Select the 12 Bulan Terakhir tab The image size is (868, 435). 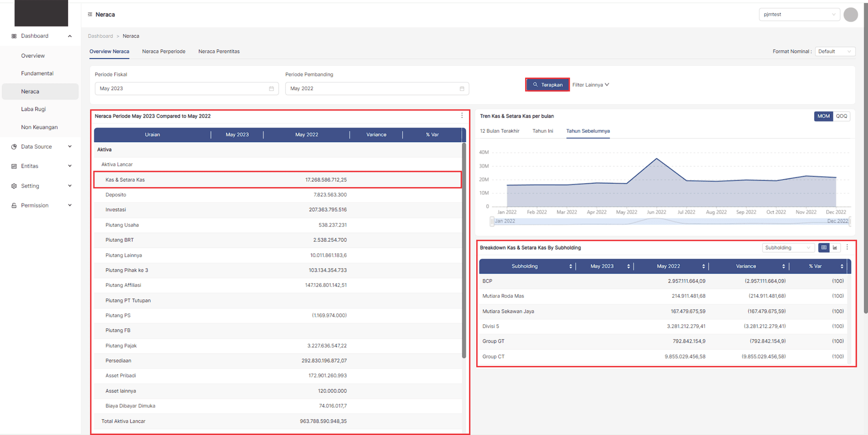tap(500, 131)
